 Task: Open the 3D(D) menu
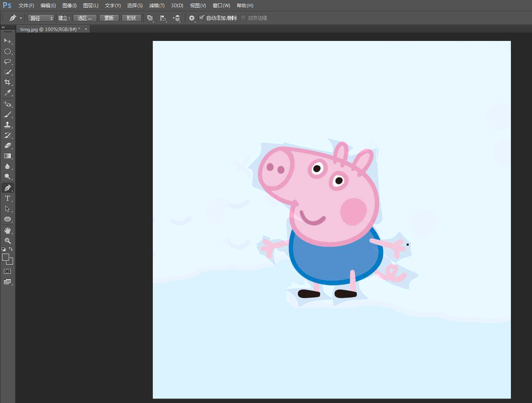click(x=177, y=6)
